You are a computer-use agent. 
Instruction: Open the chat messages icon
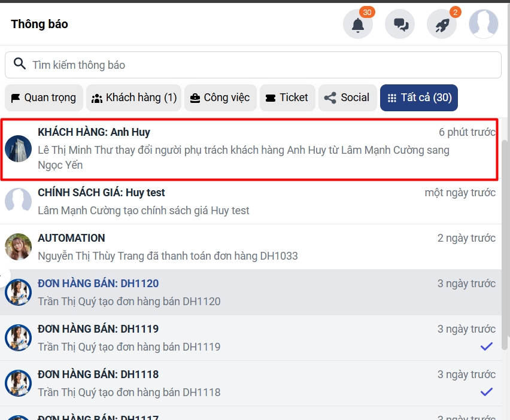400,24
